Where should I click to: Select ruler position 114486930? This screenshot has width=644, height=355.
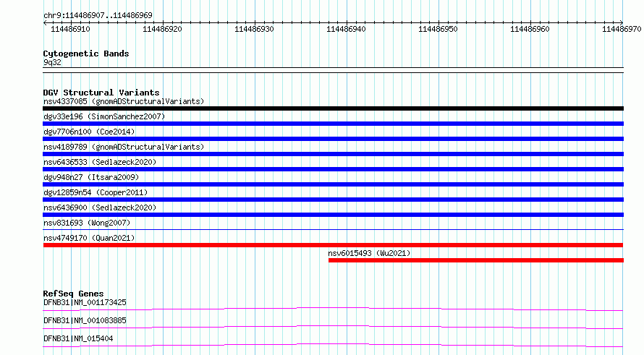(x=254, y=29)
